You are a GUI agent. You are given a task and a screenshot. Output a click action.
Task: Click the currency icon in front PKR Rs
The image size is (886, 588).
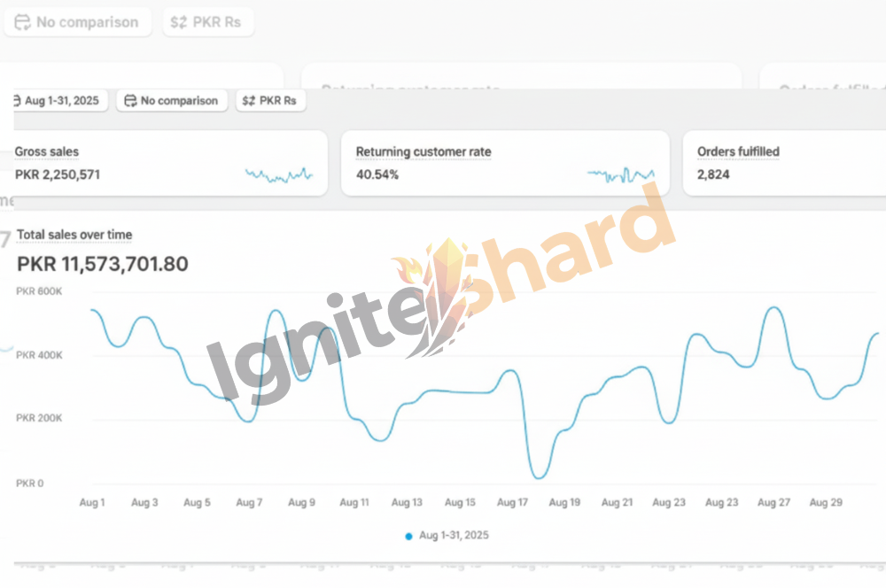(249, 101)
